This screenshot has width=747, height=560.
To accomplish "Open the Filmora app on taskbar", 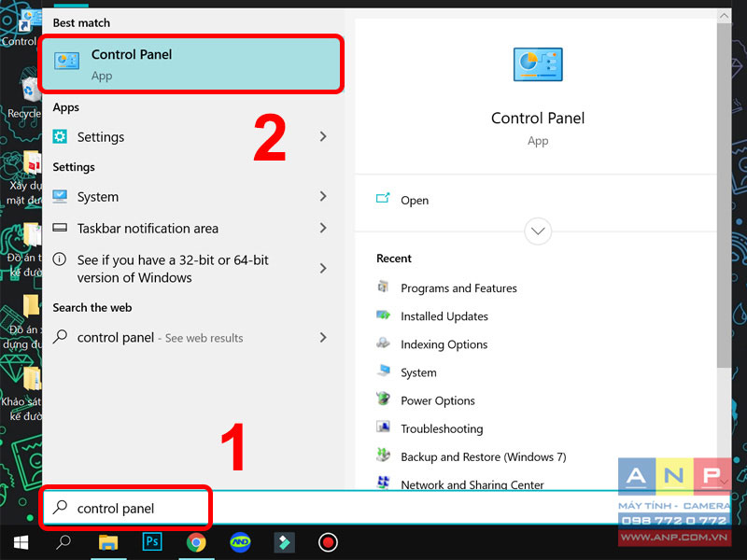I will (x=284, y=542).
